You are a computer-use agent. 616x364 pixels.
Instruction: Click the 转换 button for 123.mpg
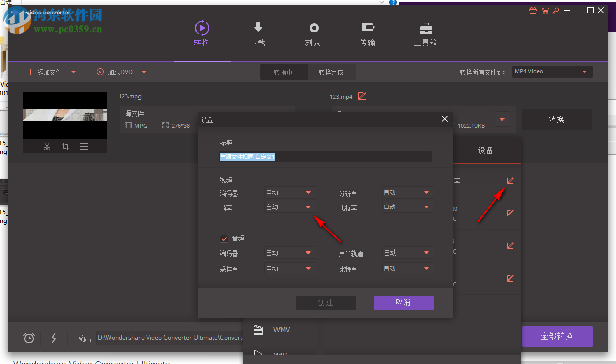pos(556,119)
